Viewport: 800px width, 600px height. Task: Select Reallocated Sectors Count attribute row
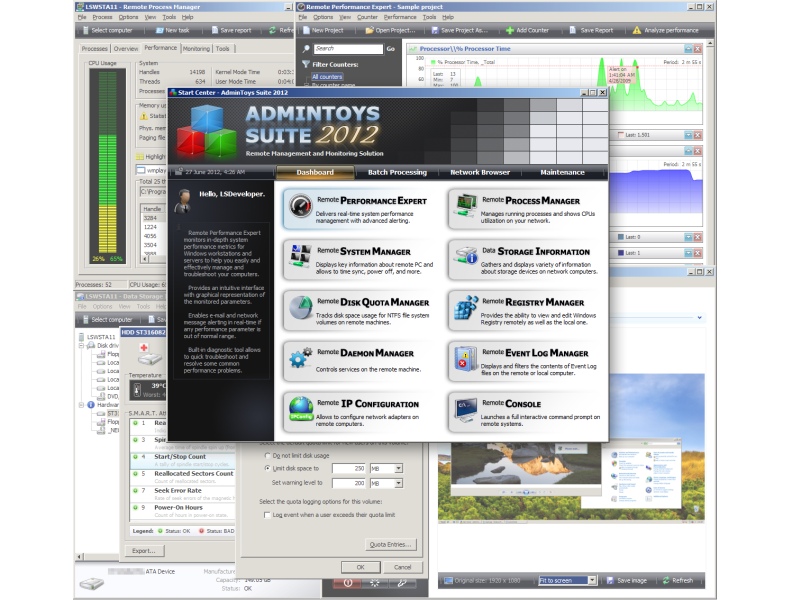coord(183,478)
